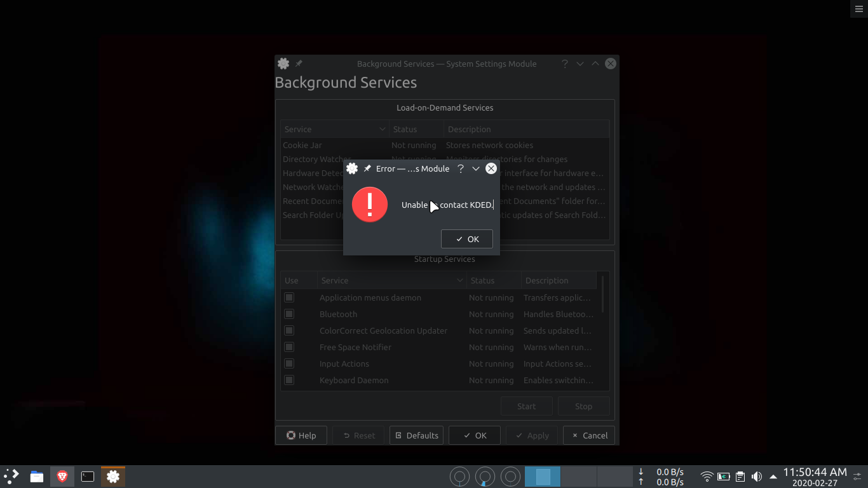Open the hamburger menu at top-right corner

[859, 8]
